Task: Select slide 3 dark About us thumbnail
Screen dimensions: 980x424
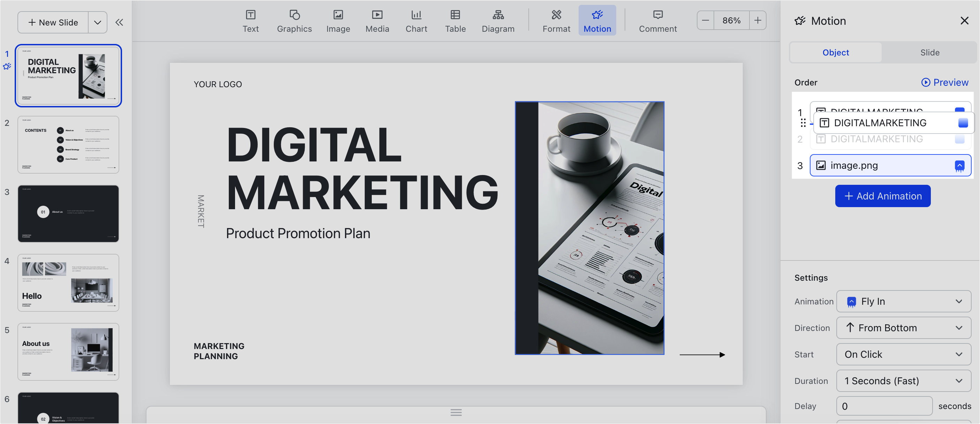Action: pos(68,214)
